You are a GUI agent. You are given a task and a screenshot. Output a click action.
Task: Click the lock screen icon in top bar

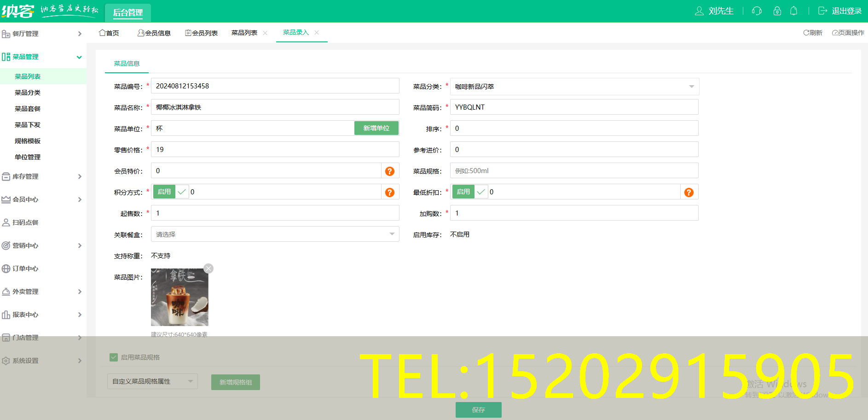(777, 11)
